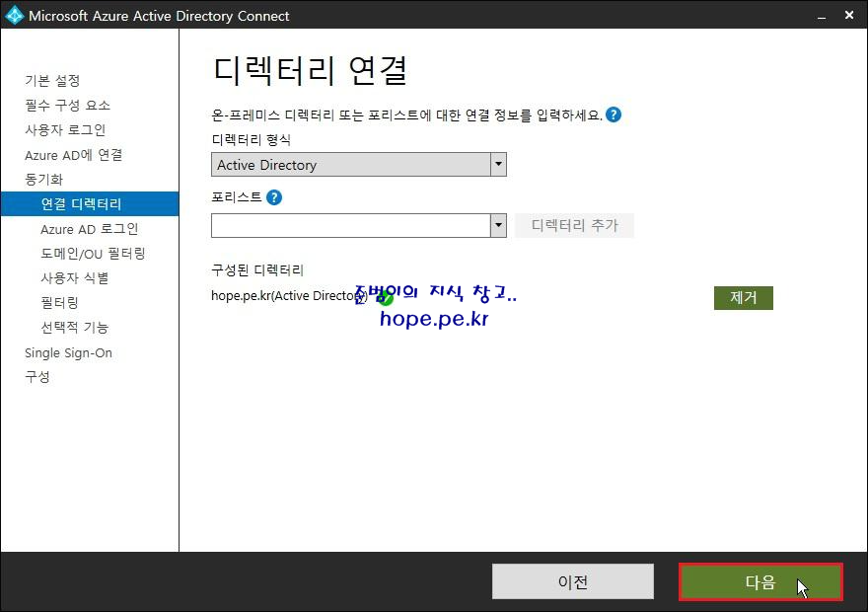Close the Azure AD Connect window

849,15
